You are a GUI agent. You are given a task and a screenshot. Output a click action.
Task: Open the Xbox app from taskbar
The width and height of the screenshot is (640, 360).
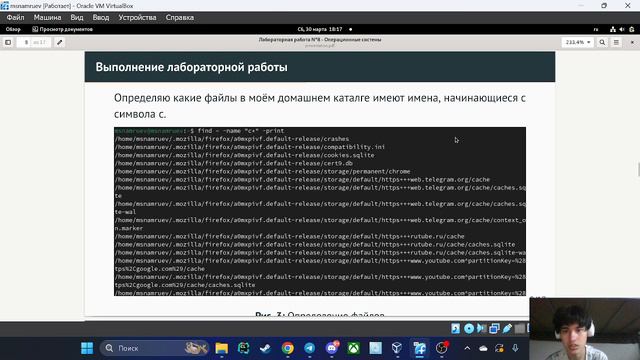pyautogui.click(x=353, y=348)
